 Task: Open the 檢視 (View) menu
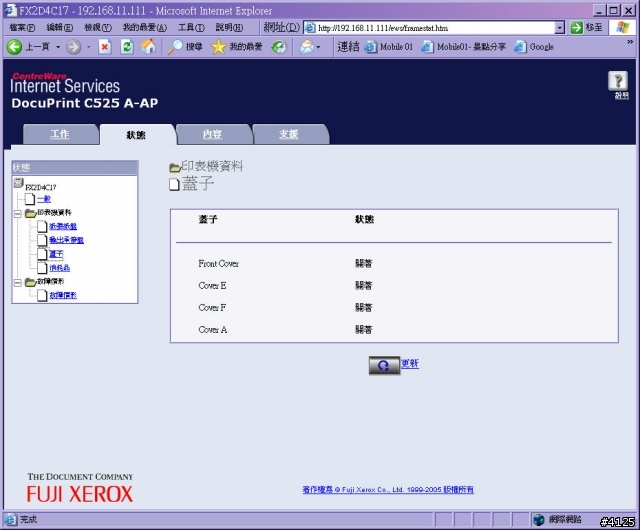(98, 27)
